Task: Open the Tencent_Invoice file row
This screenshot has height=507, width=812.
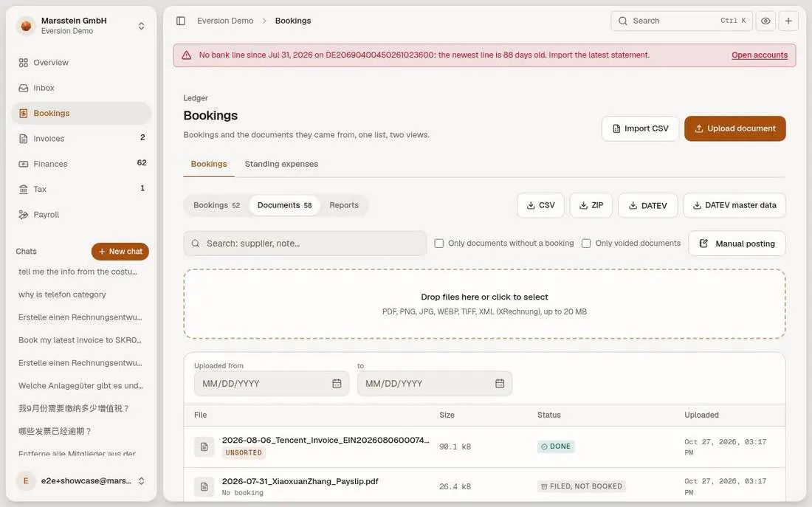Action: [484, 447]
